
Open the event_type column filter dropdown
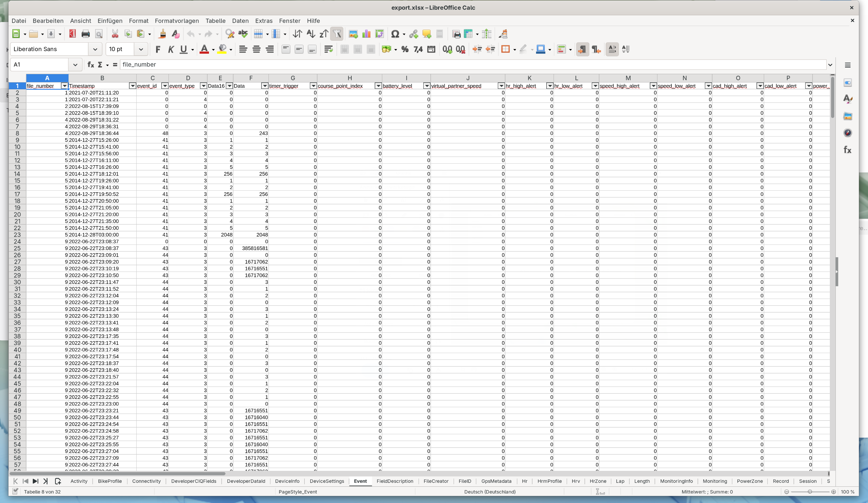[203, 86]
